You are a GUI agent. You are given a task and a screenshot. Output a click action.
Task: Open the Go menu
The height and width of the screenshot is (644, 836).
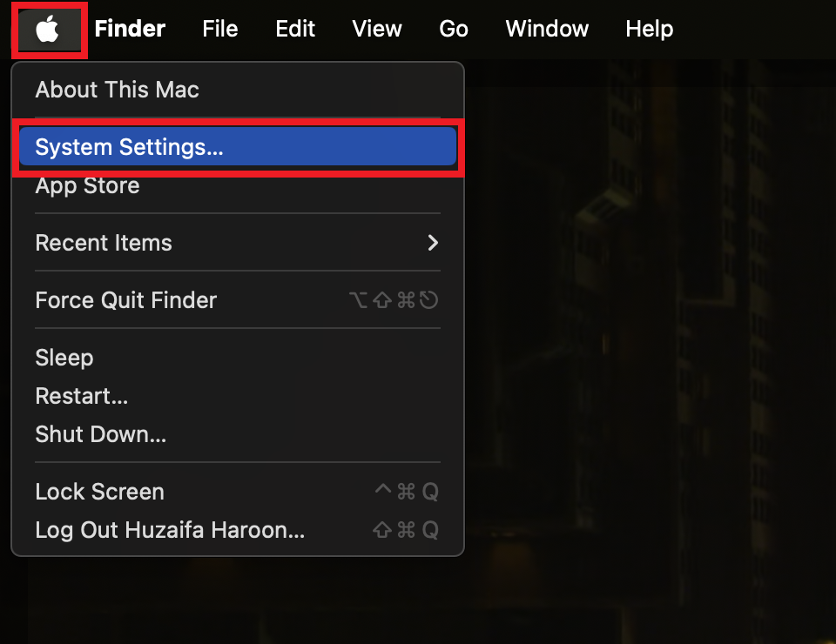pos(454,29)
